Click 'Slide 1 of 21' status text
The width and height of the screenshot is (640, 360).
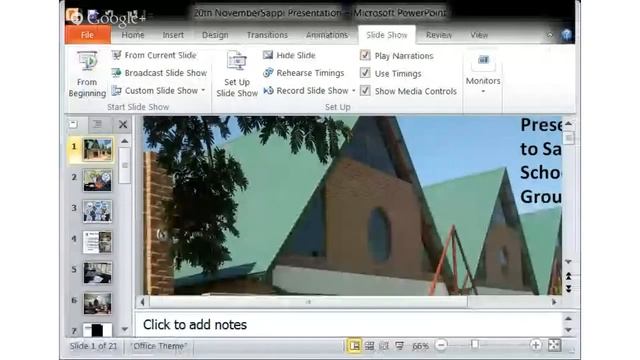(93, 346)
